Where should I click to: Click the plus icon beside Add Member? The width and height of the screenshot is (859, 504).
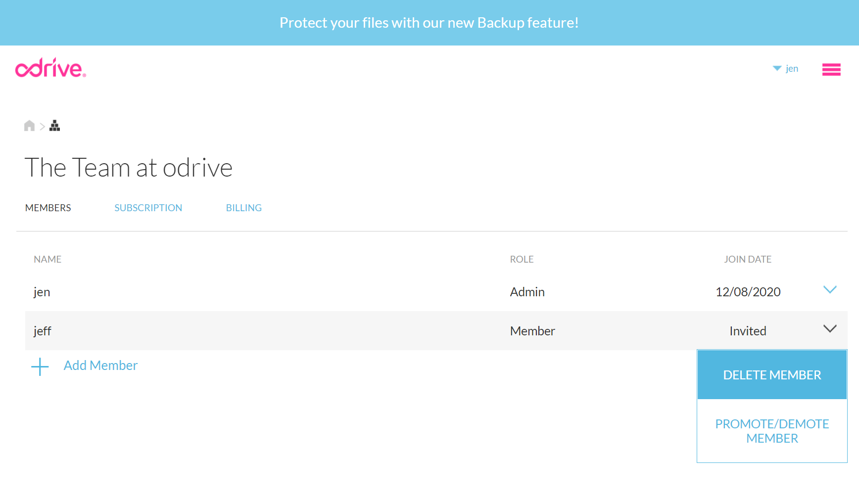(x=40, y=367)
